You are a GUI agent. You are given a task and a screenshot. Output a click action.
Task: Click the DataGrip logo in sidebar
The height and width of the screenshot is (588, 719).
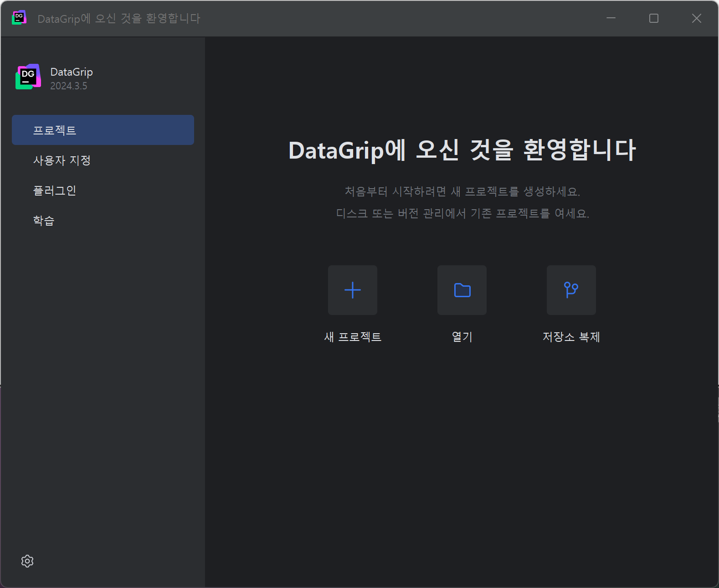28,77
